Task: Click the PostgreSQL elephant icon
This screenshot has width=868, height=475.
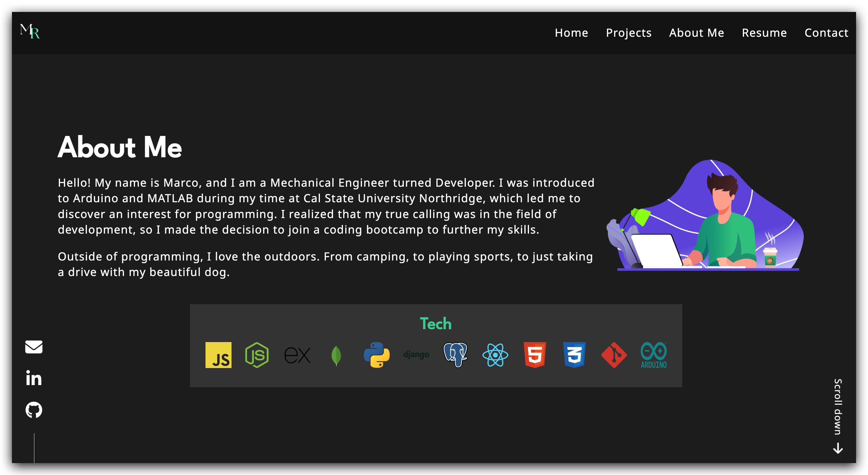Action: pyautogui.click(x=455, y=355)
